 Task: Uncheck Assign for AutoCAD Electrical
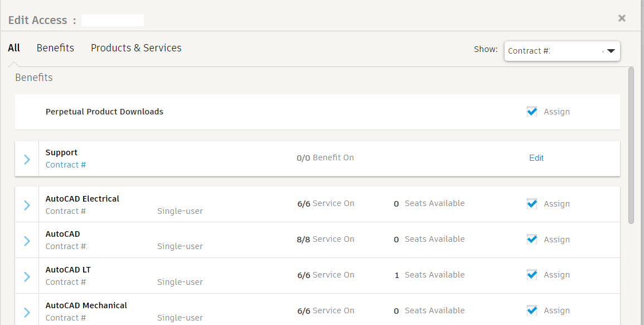click(x=532, y=204)
